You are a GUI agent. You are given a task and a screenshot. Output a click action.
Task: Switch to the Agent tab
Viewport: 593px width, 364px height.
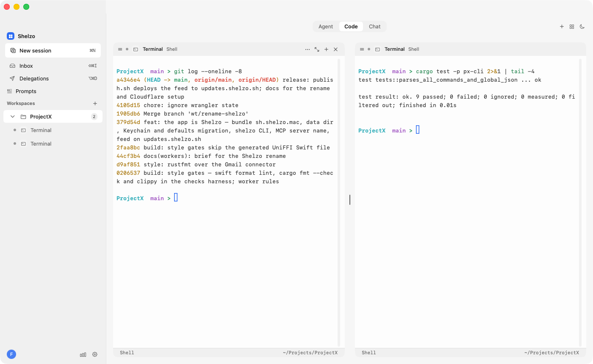pos(326,26)
